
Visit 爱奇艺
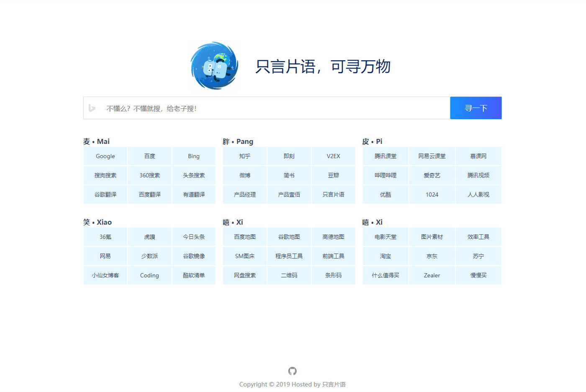(x=432, y=175)
